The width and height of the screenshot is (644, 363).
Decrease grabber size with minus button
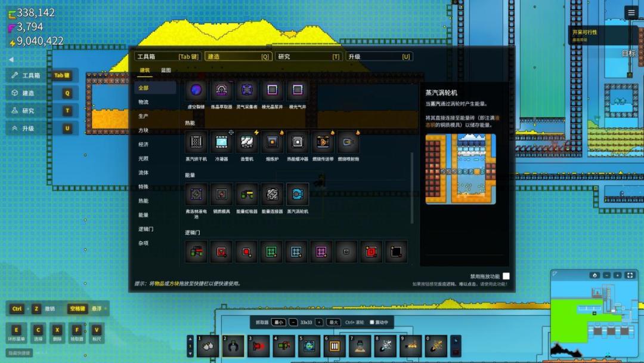tap(293, 322)
